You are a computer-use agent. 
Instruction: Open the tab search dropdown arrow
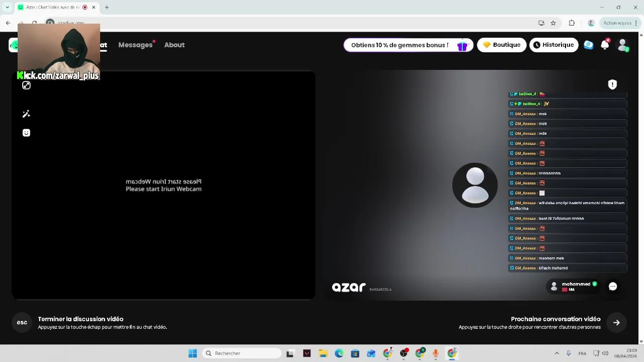click(7, 7)
